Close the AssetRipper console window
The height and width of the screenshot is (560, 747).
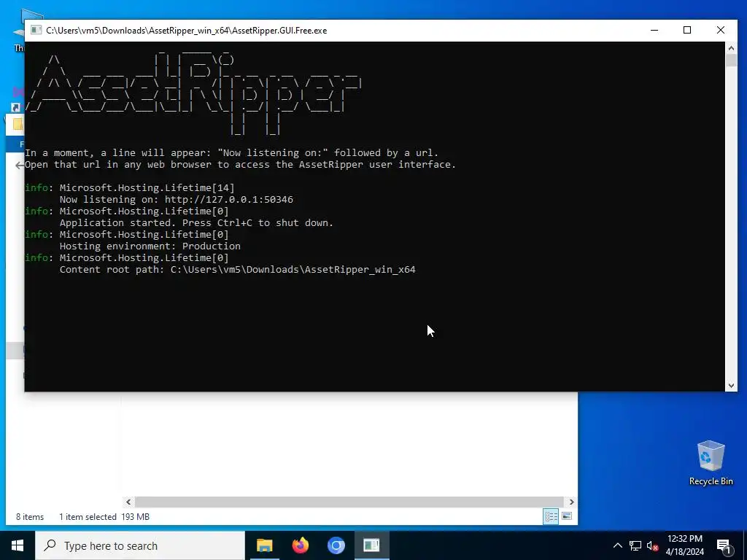720,30
